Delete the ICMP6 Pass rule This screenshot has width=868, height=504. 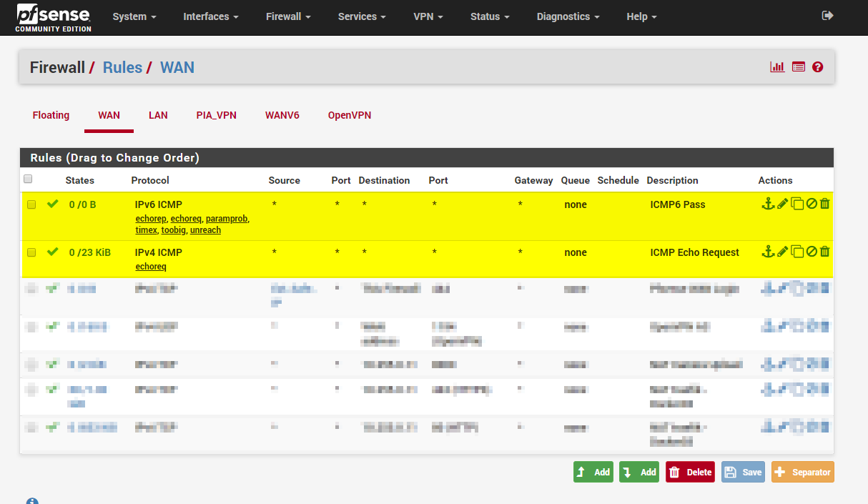point(824,204)
